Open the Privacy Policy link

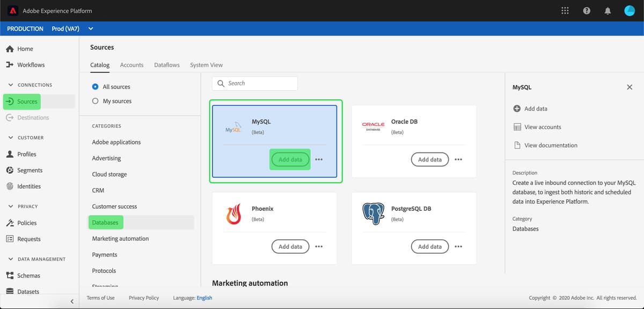tap(143, 297)
